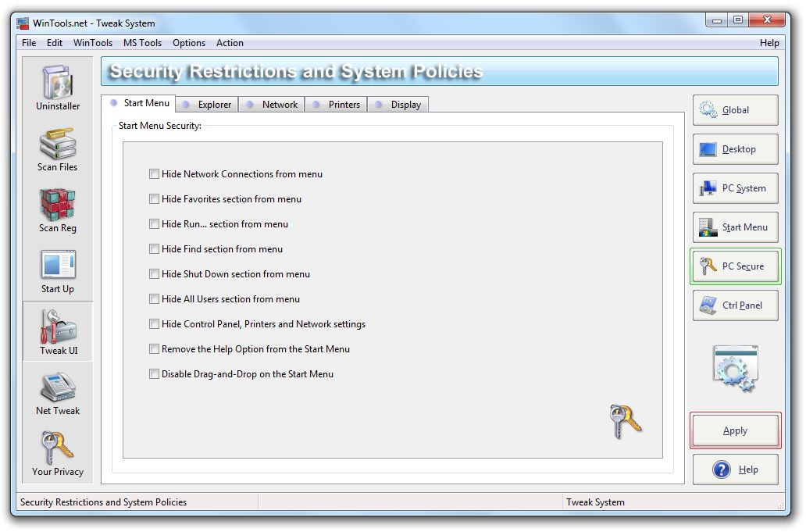806x532 pixels.
Task: Open the Options menu
Action: tap(189, 43)
